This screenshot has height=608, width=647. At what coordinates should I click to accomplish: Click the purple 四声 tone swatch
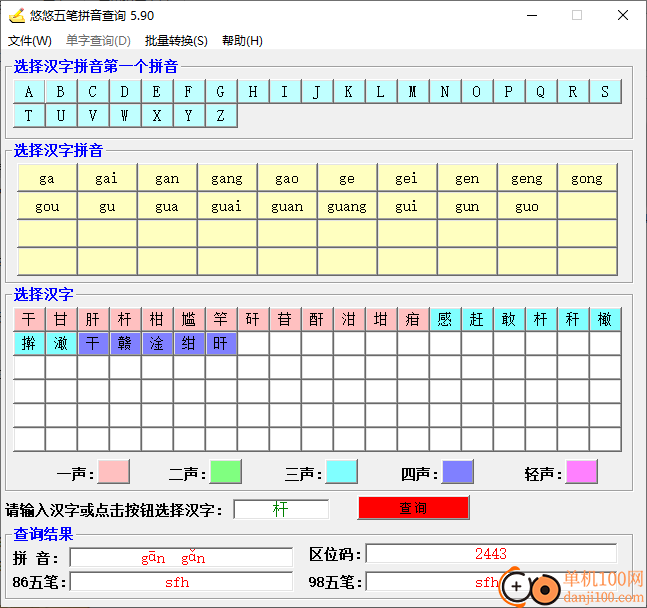coord(458,471)
